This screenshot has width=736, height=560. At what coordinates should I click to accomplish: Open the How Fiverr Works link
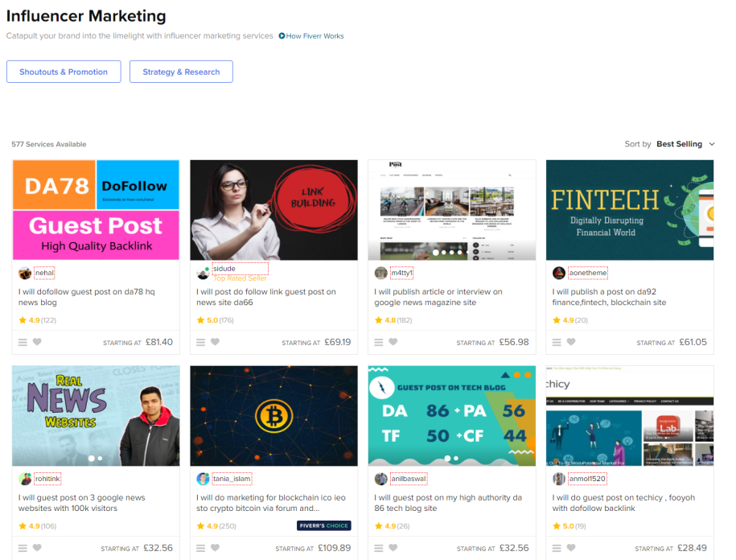pyautogui.click(x=315, y=36)
